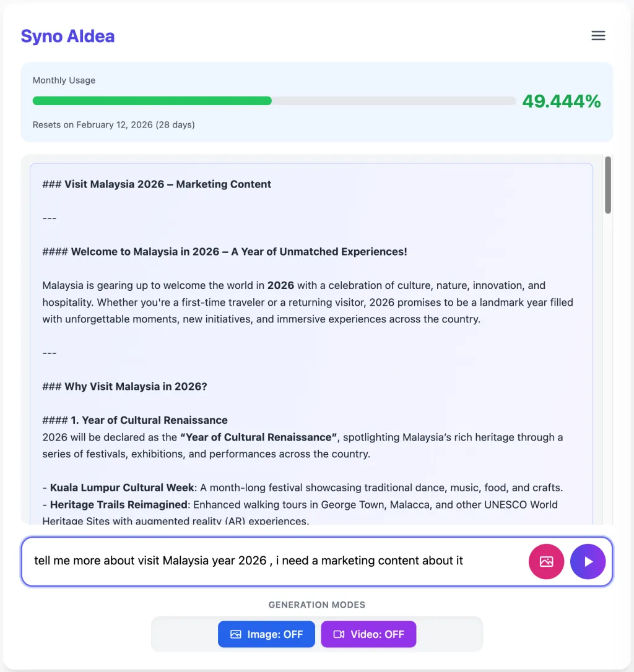
Task: Send the prompt with the purple play button
Action: click(588, 561)
